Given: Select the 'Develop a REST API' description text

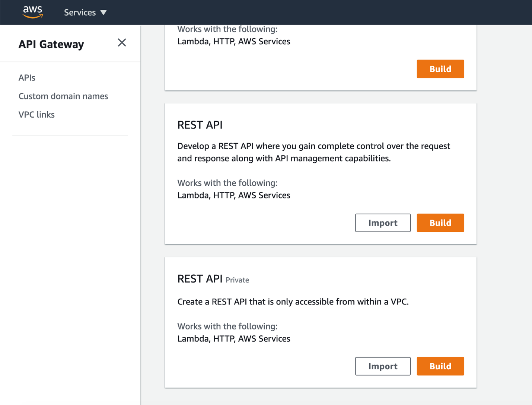Looking at the screenshot, I should click(x=313, y=152).
